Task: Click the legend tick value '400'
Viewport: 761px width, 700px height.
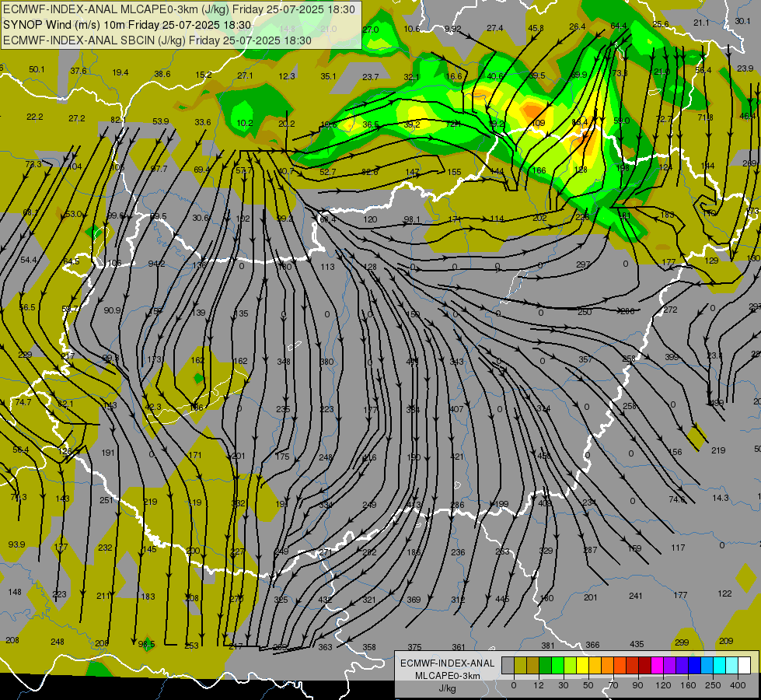Action: [x=738, y=685]
